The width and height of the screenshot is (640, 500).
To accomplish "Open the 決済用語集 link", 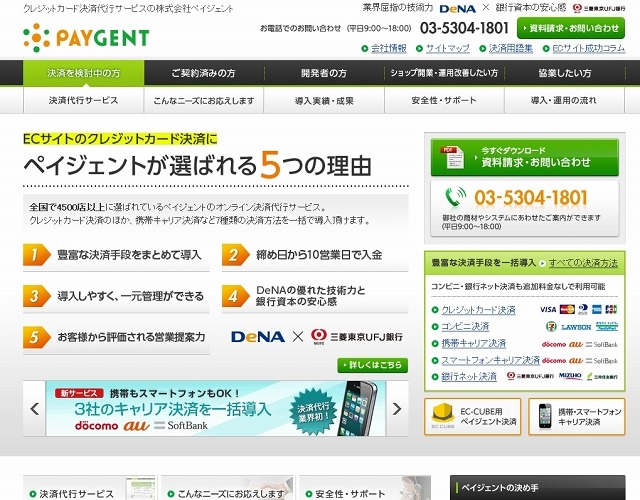I will point(511,49).
